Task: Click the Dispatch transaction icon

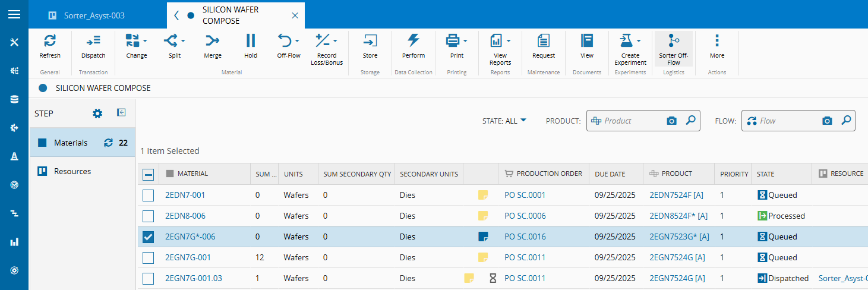Action: point(93,40)
